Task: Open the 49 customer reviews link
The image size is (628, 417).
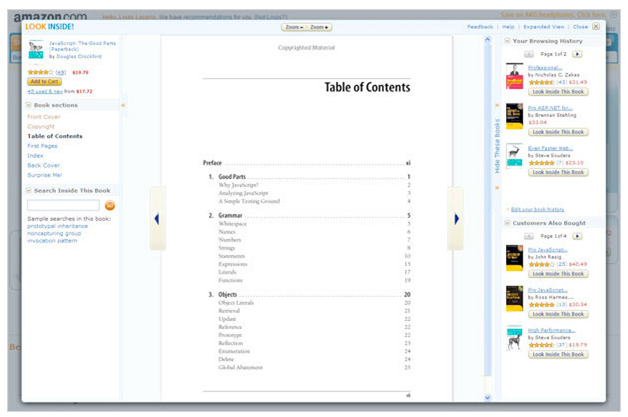Action: point(60,73)
